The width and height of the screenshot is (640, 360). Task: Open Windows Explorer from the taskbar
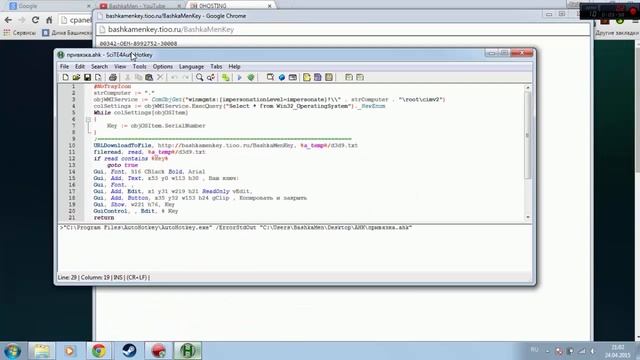(x=41, y=351)
